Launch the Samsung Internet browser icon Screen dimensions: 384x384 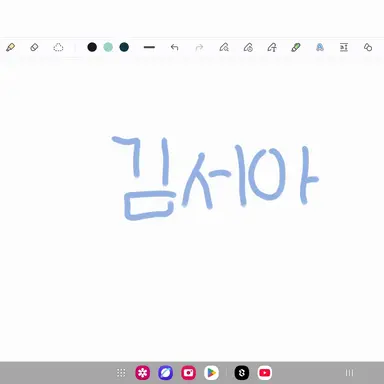pos(166,373)
